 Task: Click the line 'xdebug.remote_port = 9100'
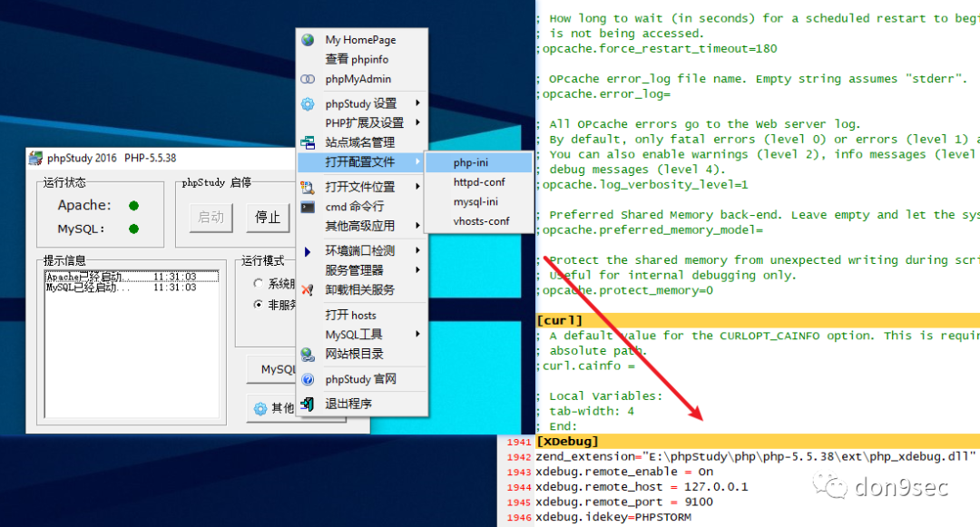[624, 502]
